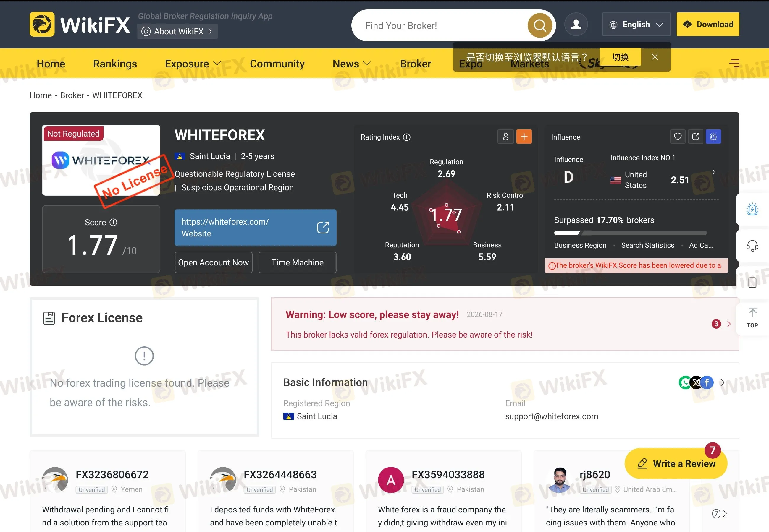Click FX3594033888 letter A avatar
This screenshot has width=769, height=532.
point(391,480)
